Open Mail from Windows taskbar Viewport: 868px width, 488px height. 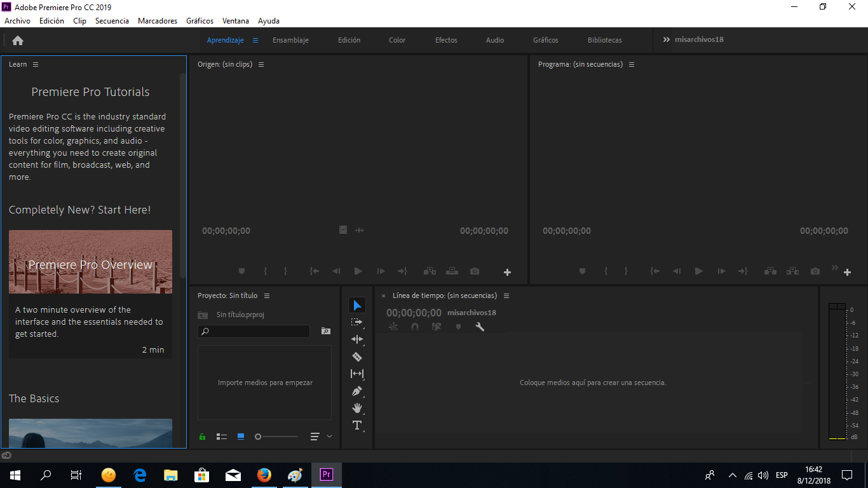233,475
